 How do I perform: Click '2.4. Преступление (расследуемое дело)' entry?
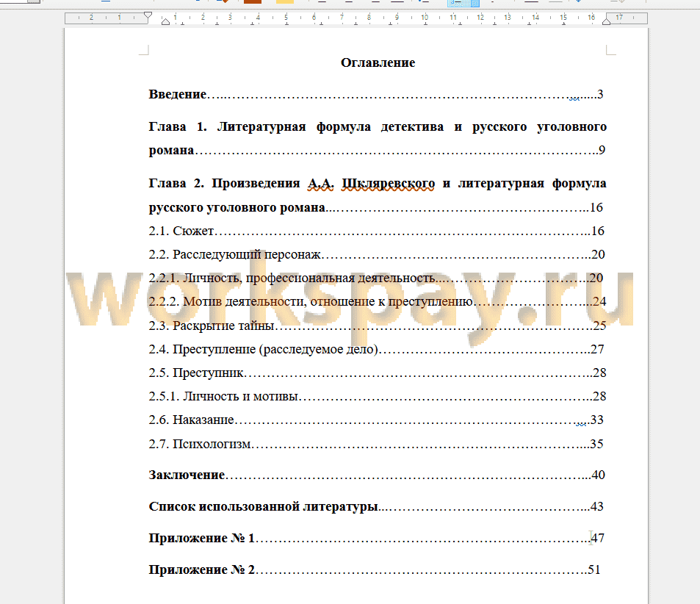point(376,349)
